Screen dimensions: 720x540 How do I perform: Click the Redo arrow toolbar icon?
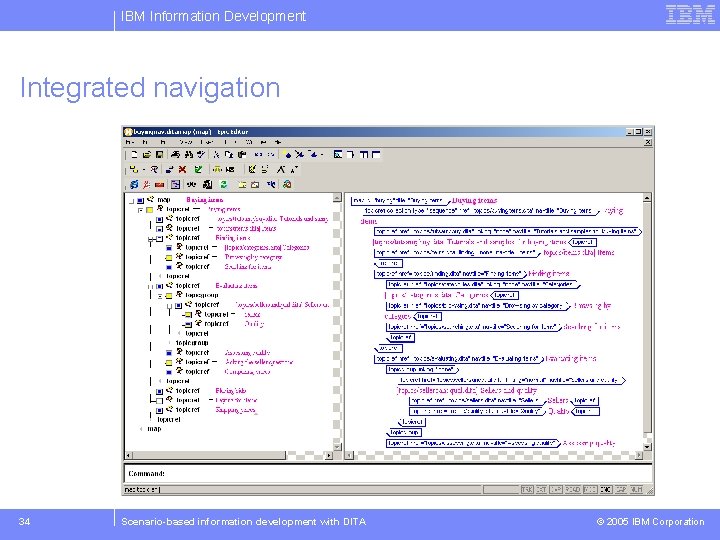(x=271, y=155)
